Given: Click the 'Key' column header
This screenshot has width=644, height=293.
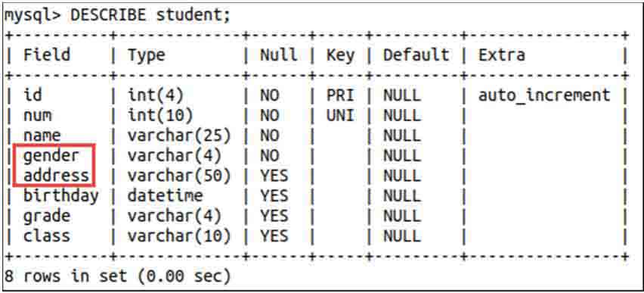Looking at the screenshot, I should pyautogui.click(x=340, y=55).
